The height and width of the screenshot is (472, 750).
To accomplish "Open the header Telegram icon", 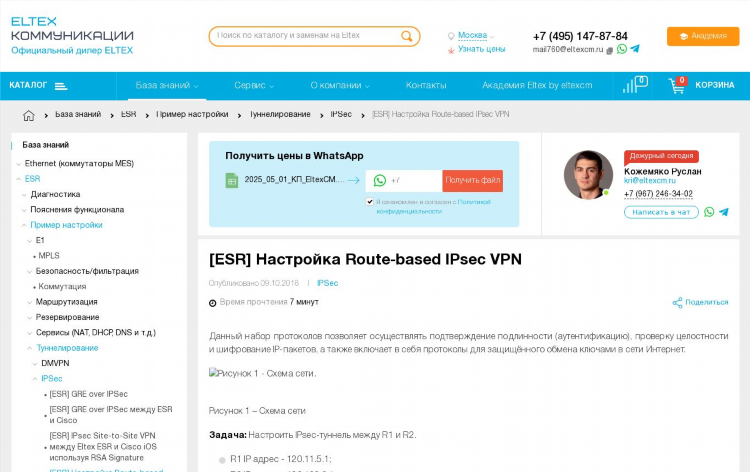I will point(635,49).
